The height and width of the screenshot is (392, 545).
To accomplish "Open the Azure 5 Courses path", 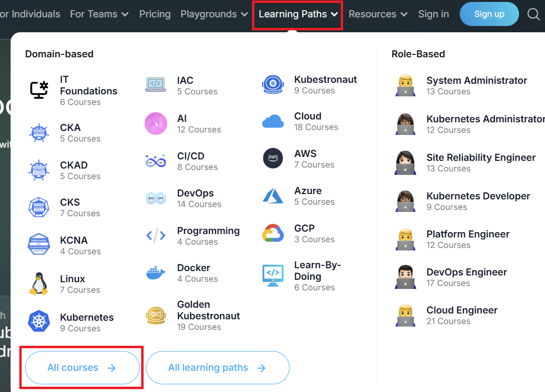I will pyautogui.click(x=299, y=196).
